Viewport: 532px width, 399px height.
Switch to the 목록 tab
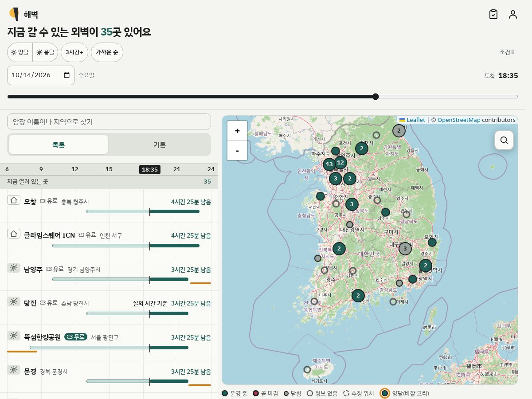point(59,145)
